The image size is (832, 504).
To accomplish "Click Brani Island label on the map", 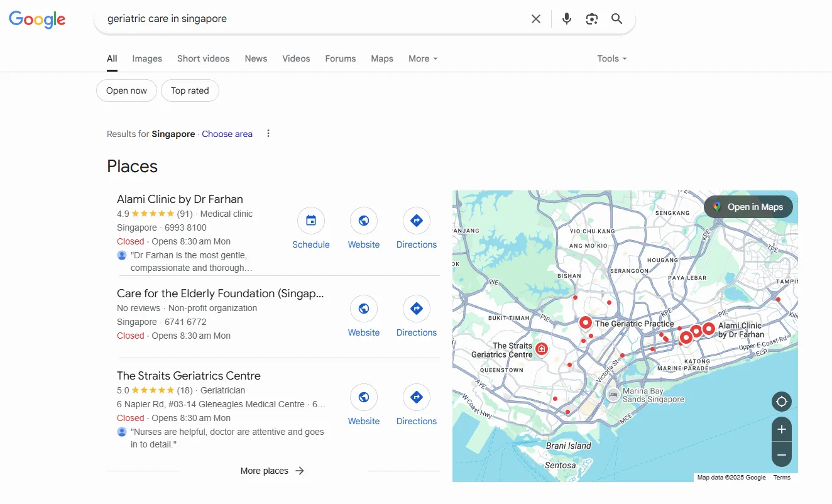I will [x=569, y=446].
